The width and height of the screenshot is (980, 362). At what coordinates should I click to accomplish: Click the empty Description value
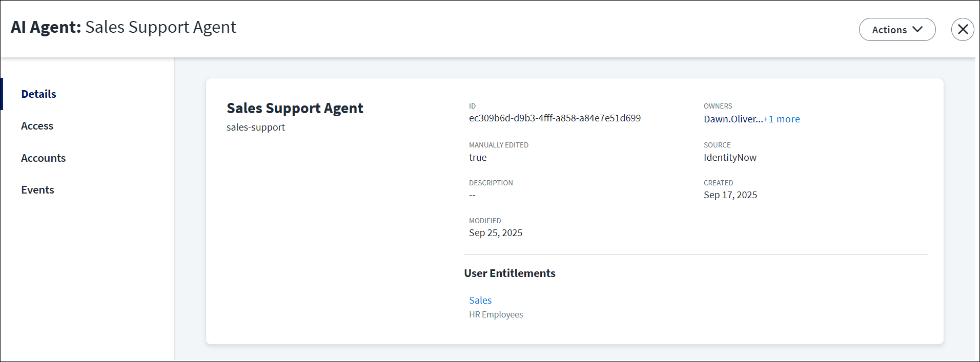[472, 195]
